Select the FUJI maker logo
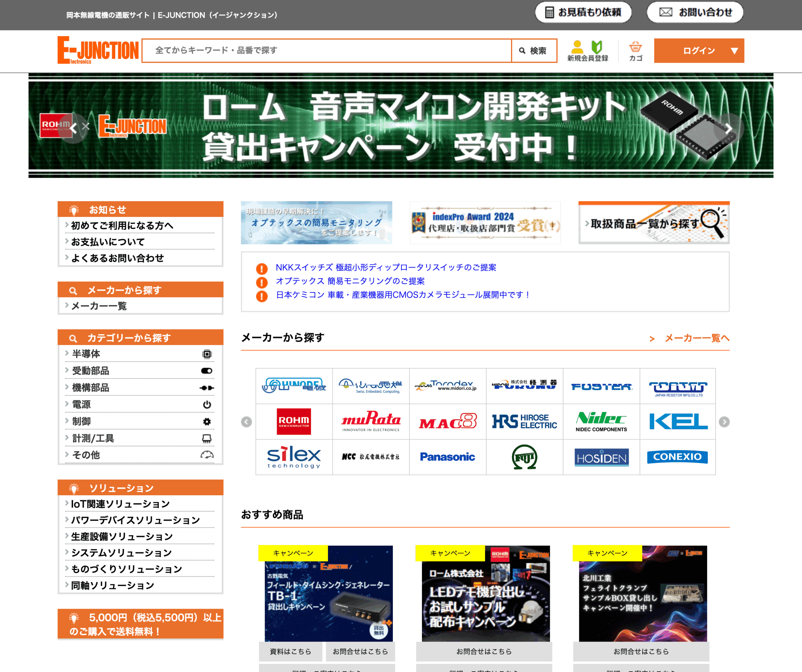 point(524,457)
